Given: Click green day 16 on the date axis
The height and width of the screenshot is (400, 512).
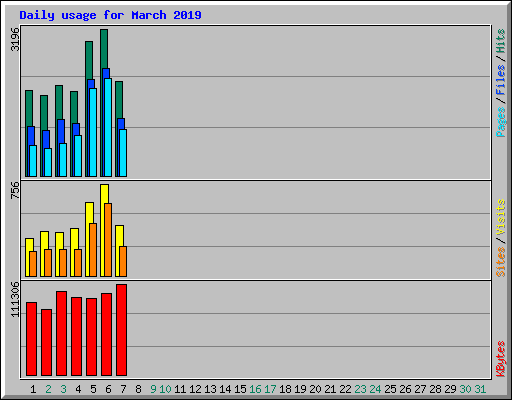Looking at the screenshot, I should pyautogui.click(x=255, y=389).
